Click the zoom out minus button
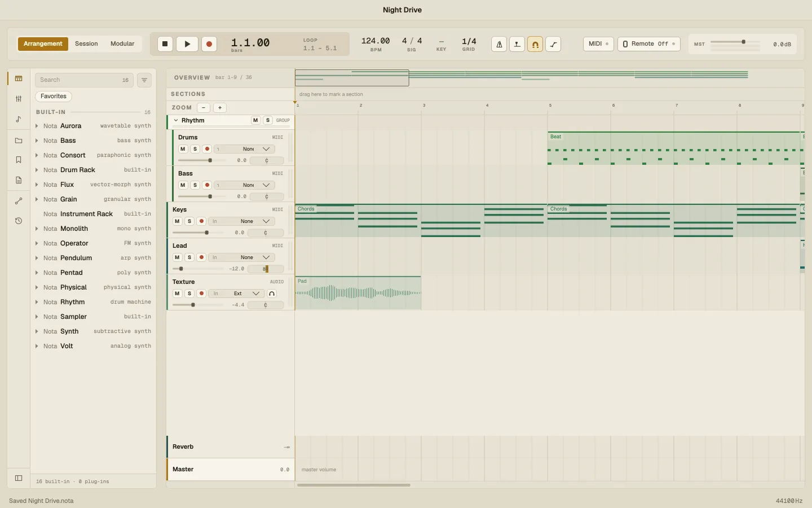 (x=204, y=108)
